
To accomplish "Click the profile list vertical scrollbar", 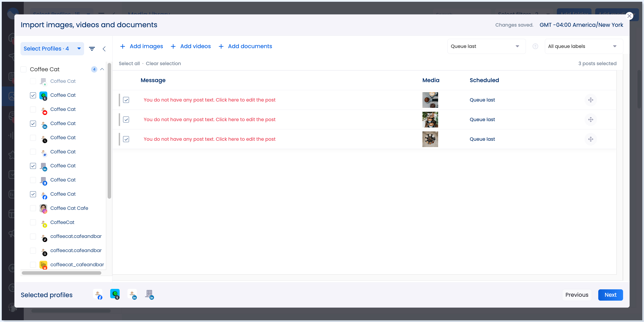I will click(109, 131).
